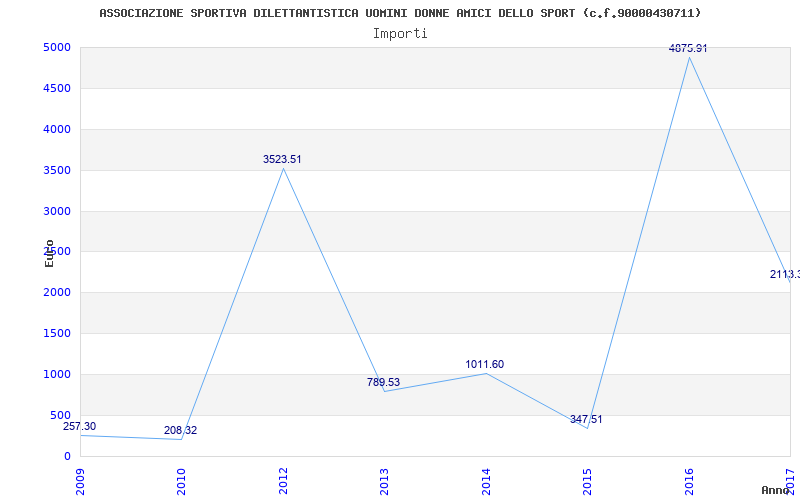This screenshot has width=800, height=500.
Task: Click the 1000 y-axis tick label
Action: [x=57, y=374]
